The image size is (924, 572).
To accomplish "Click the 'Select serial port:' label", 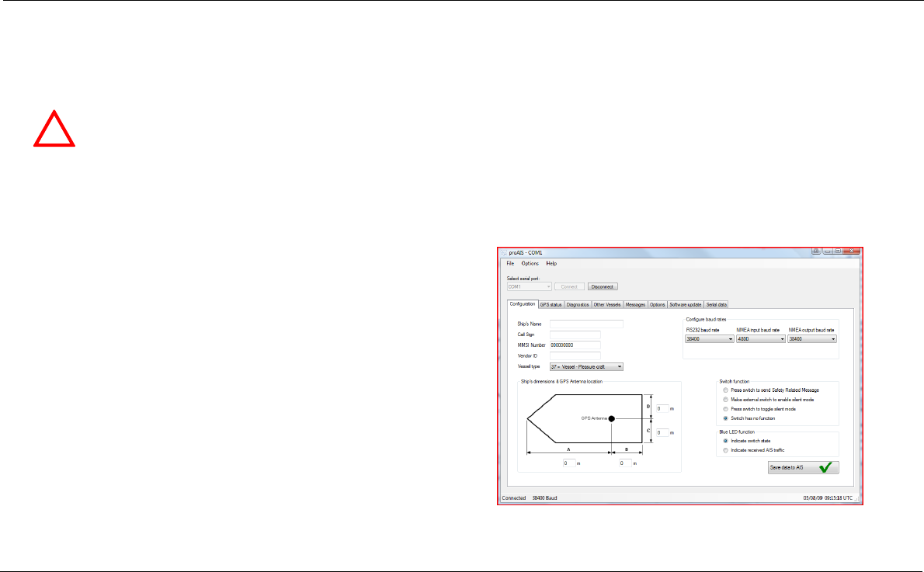I will point(523,278).
